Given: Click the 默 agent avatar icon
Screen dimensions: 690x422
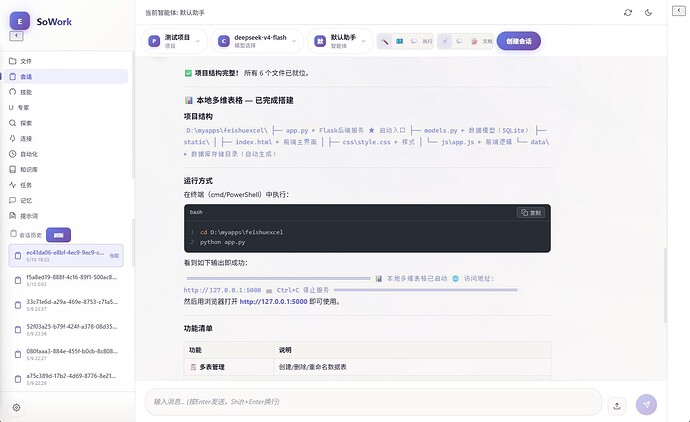Looking at the screenshot, I should coord(320,41).
